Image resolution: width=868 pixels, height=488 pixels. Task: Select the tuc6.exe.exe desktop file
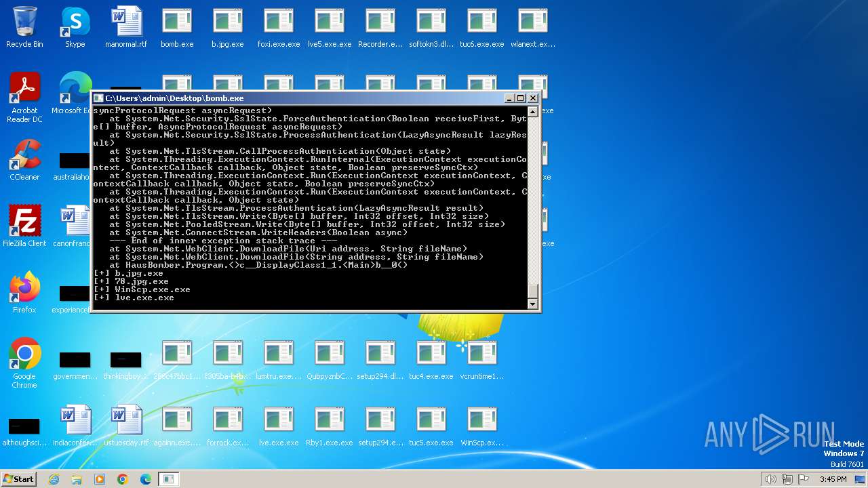coord(482,28)
